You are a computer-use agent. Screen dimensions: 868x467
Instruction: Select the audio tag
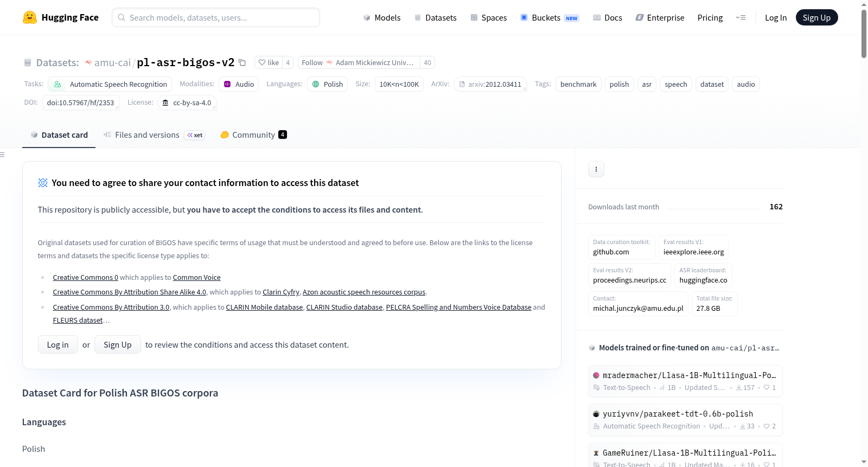[746, 84]
